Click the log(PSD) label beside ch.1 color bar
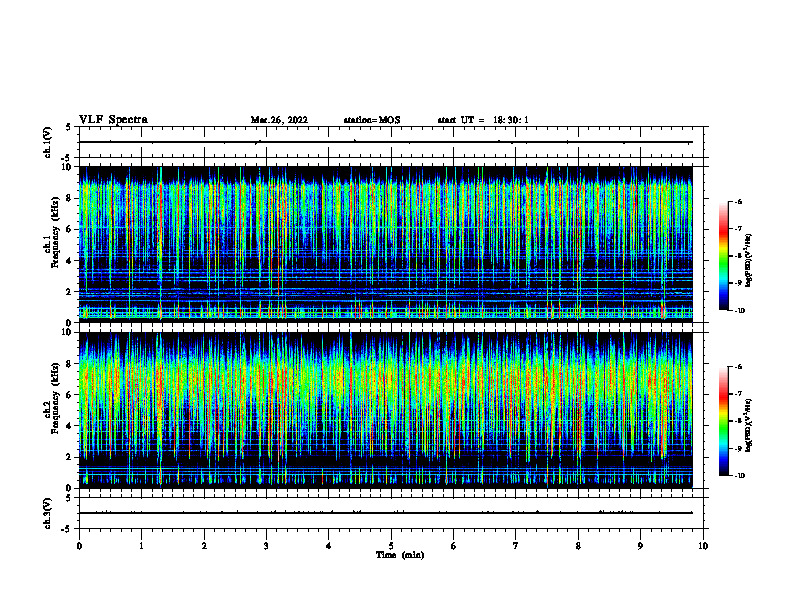The image size is (792, 612). click(x=749, y=261)
